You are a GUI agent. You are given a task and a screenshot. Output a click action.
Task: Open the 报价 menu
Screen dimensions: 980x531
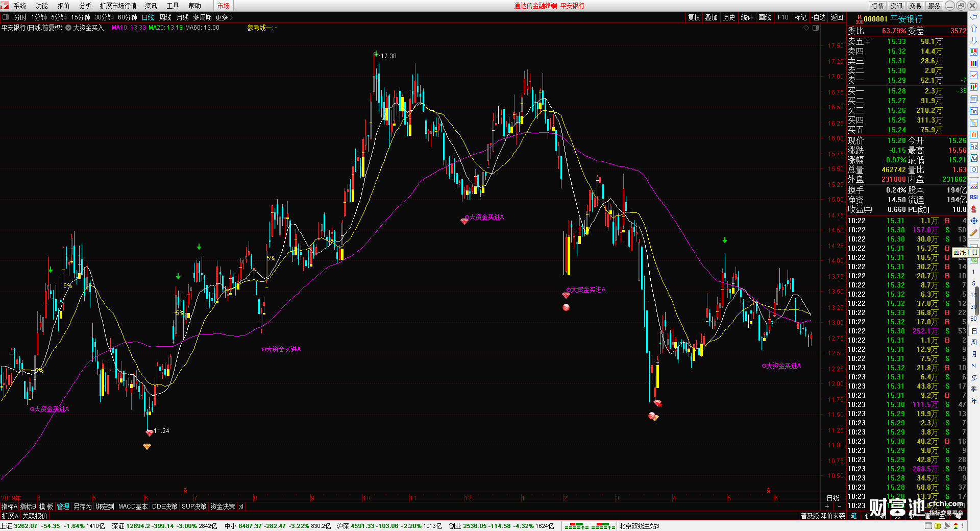pyautogui.click(x=64, y=6)
